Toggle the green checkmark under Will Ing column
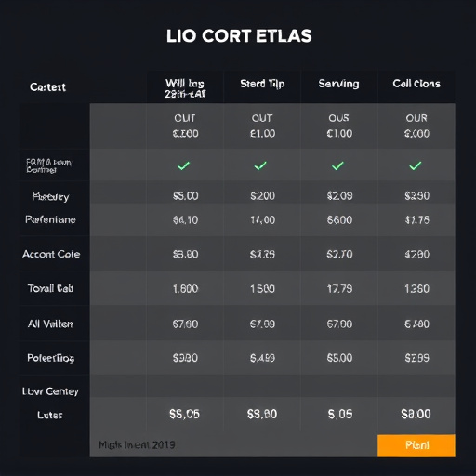This screenshot has width=476, height=476. tap(183, 165)
